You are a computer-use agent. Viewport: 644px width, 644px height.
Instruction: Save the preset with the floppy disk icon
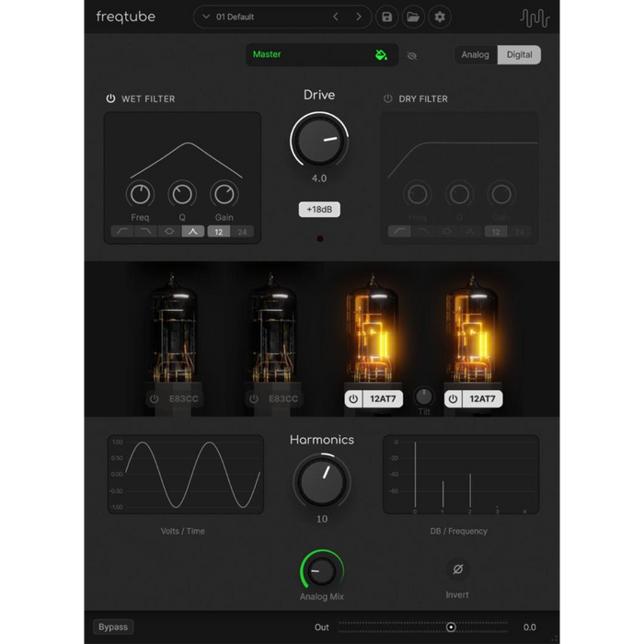tap(386, 17)
